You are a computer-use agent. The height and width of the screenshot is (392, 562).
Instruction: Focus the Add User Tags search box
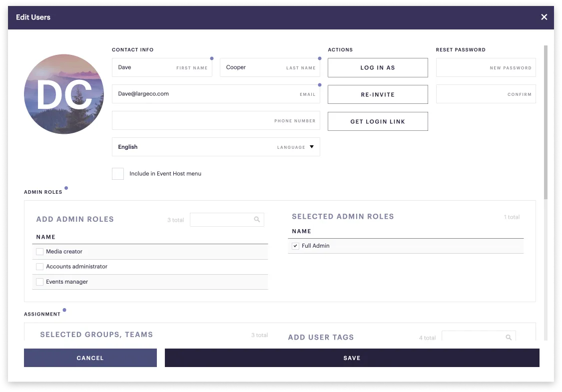coord(479,336)
